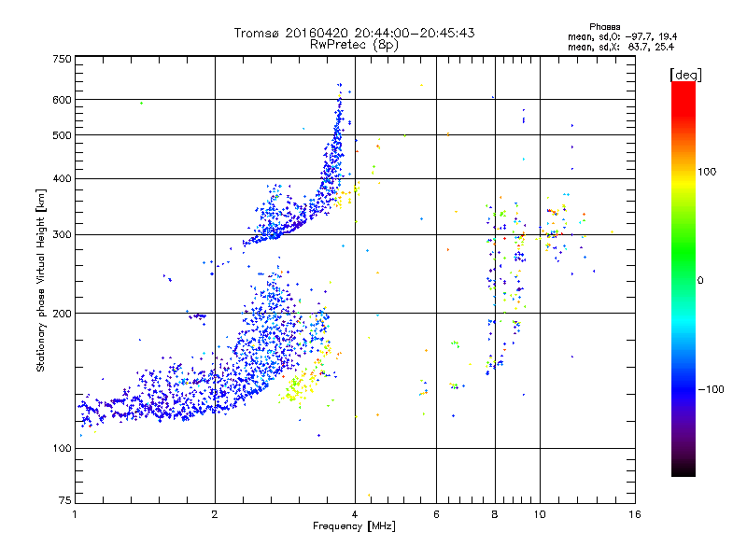This screenshot has width=747, height=560.
Task: Click the isolated green data point near 600 km
Action: 142,103
